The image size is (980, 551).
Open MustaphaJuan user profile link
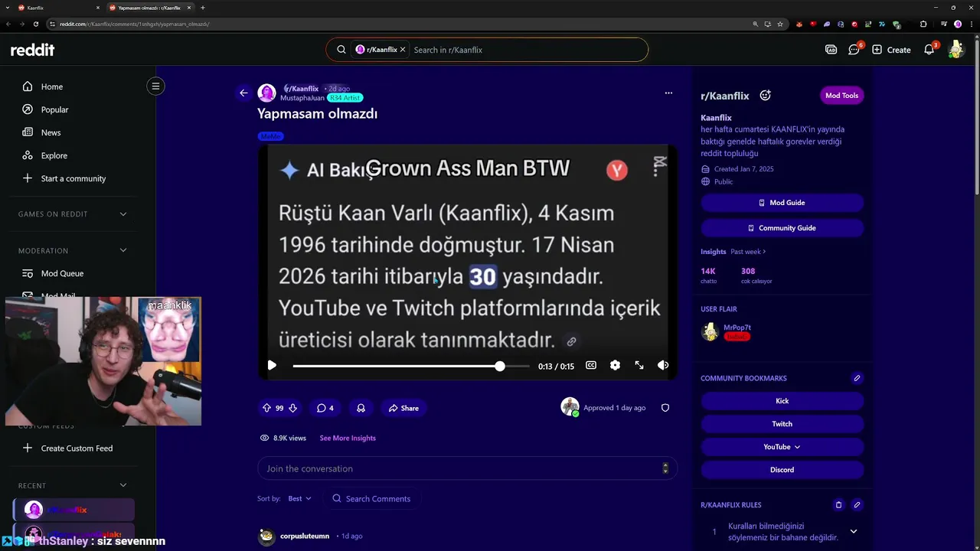click(x=302, y=98)
